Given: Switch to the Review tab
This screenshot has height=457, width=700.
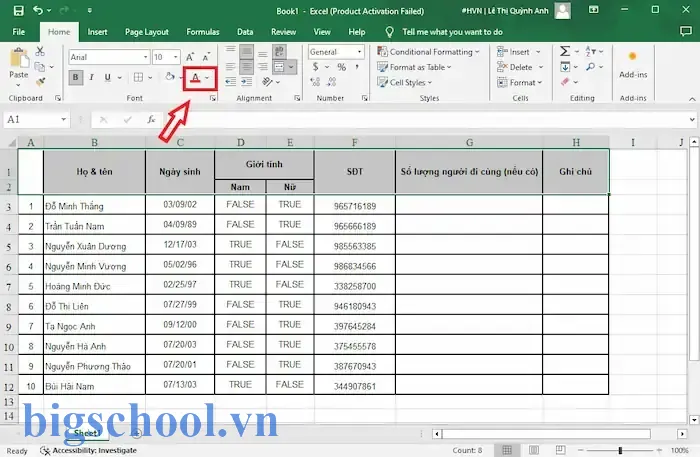Looking at the screenshot, I should [283, 32].
